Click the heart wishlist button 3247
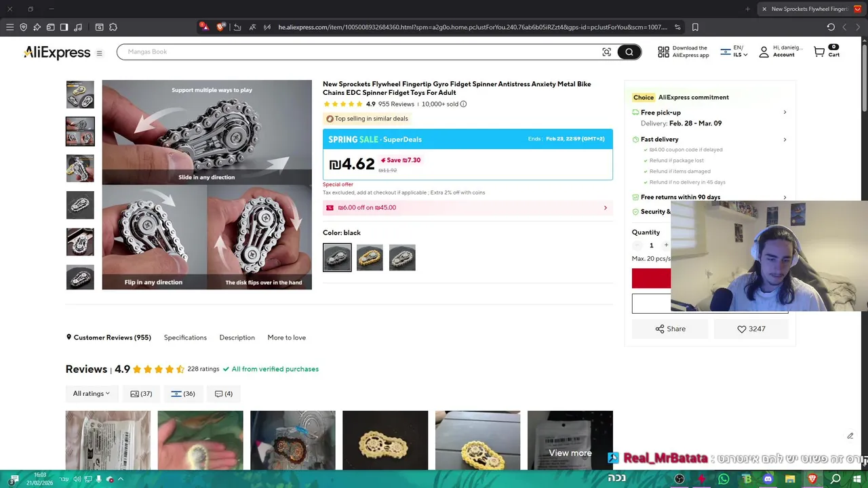Viewport: 868px width, 488px height. [x=751, y=329]
